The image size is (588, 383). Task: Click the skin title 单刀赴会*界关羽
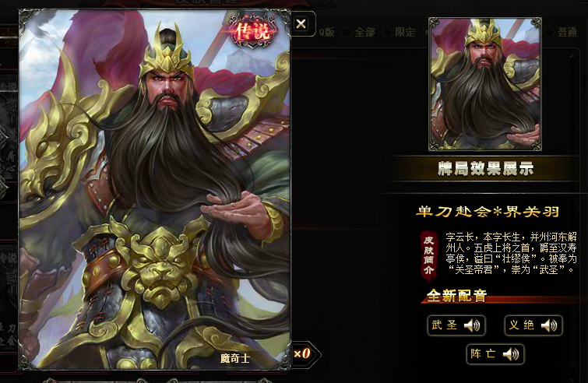[488, 212]
